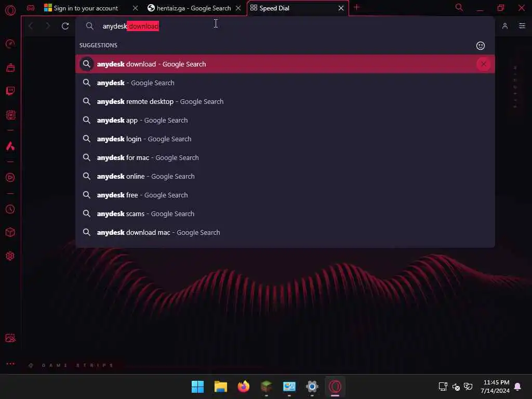Open wallpaper picture icon in sidebar
This screenshot has width=532, height=399.
tap(10, 338)
